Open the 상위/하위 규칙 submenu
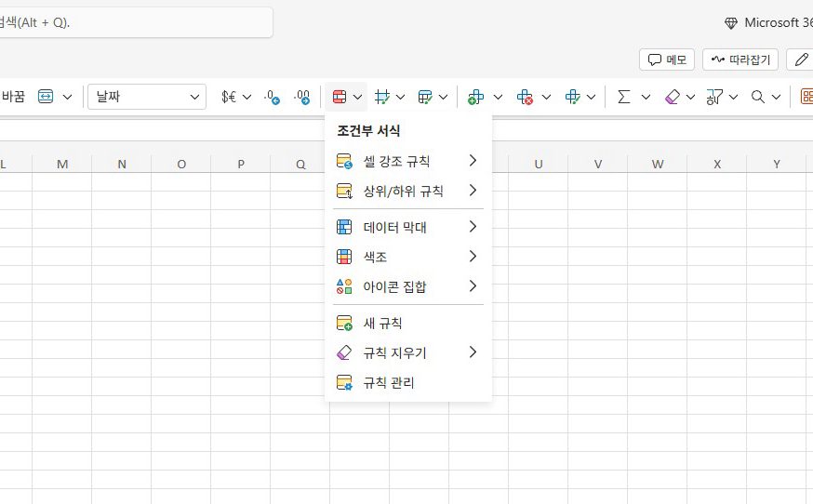The image size is (813, 504). point(408,192)
